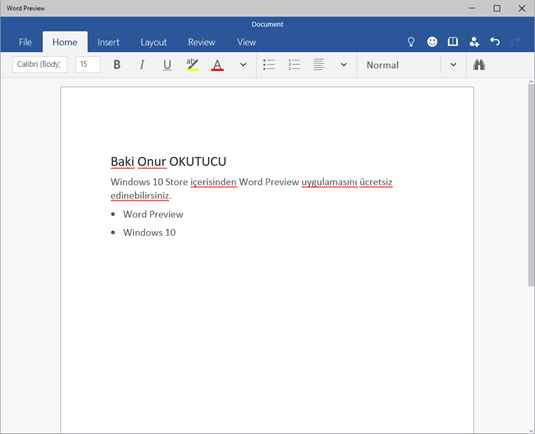Expand more font formatting options
Screen dimensions: 535x434
click(x=243, y=64)
